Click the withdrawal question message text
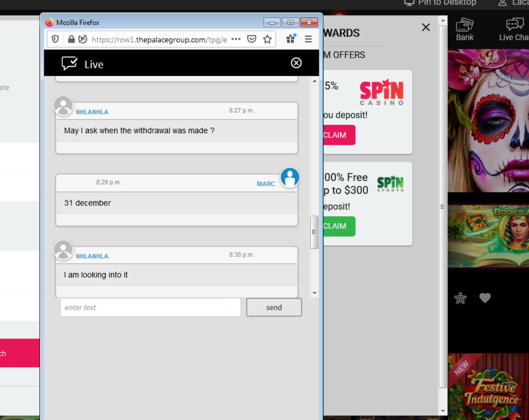529x420 pixels. [139, 131]
